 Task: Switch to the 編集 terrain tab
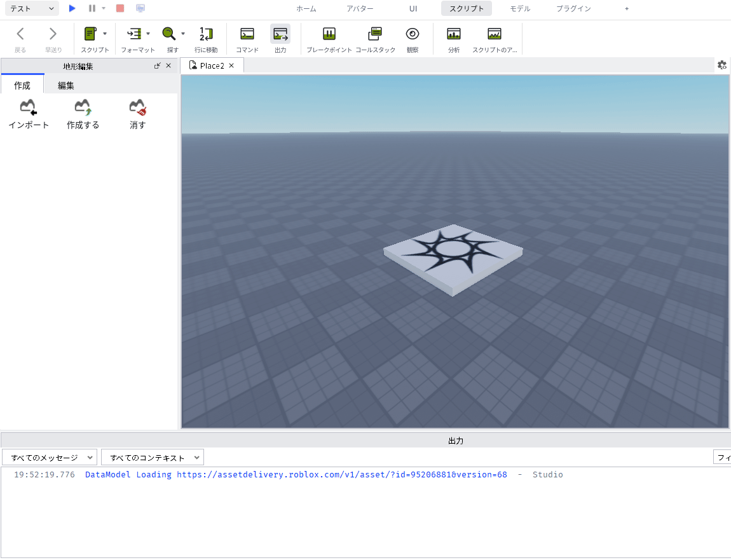[65, 85]
